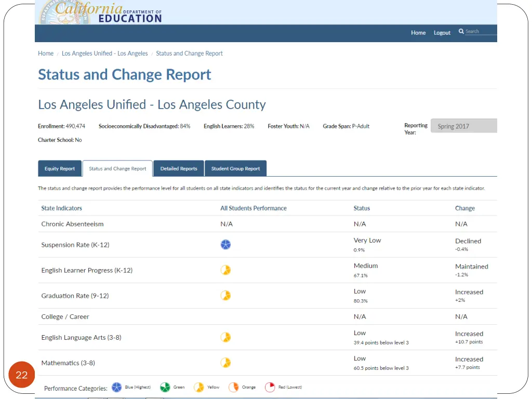Image resolution: width=532 pixels, height=399 pixels.
Task: Click the Yellow legend icon
Action: point(199,387)
